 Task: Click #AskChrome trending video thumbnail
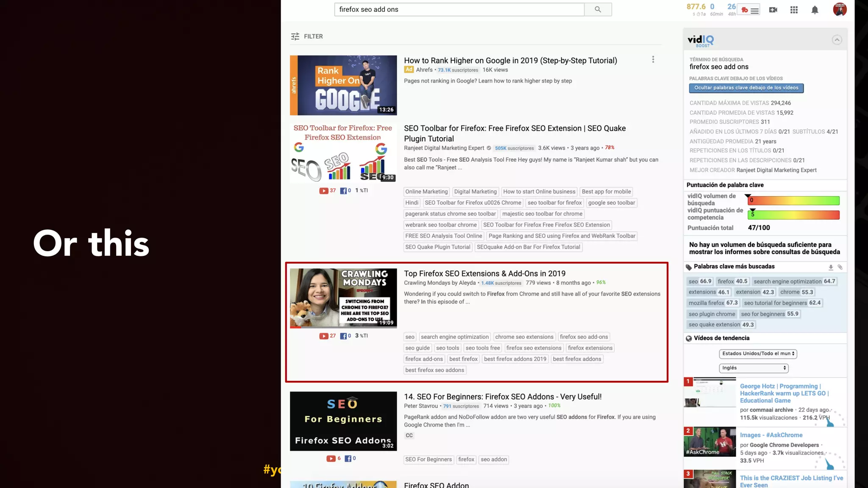tap(709, 442)
